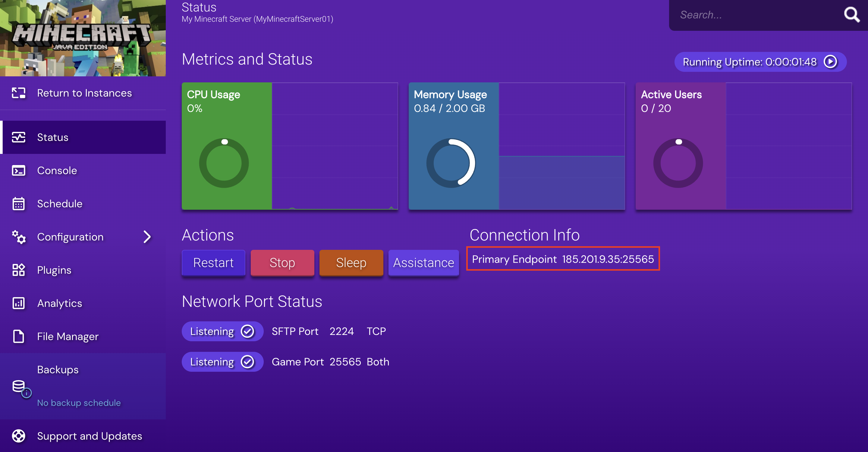Open the File Manager
The image size is (868, 452).
(x=68, y=336)
